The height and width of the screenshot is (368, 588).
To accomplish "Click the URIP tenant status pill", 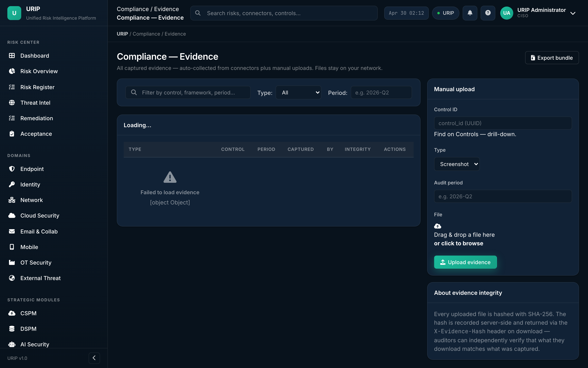I will coord(445,13).
